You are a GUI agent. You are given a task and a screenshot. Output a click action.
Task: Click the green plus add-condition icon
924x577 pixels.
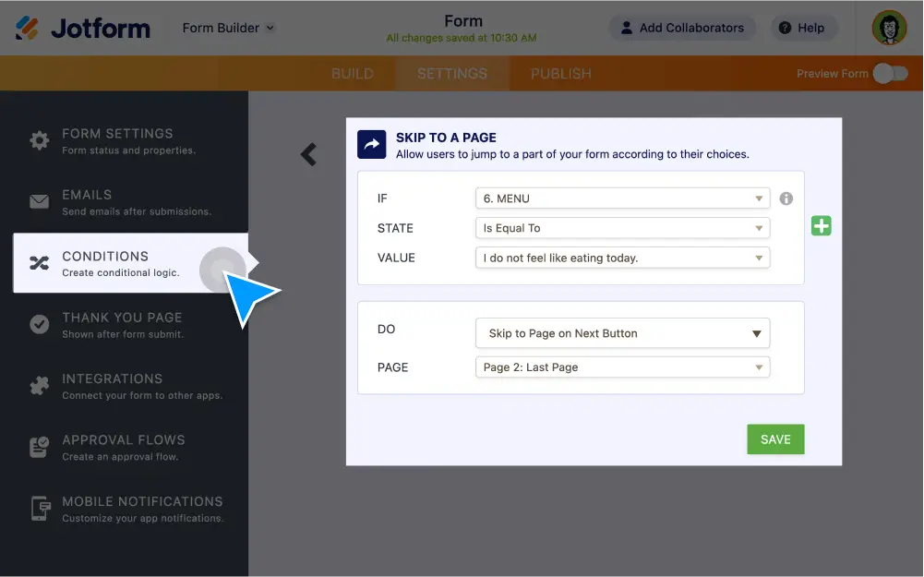(821, 225)
